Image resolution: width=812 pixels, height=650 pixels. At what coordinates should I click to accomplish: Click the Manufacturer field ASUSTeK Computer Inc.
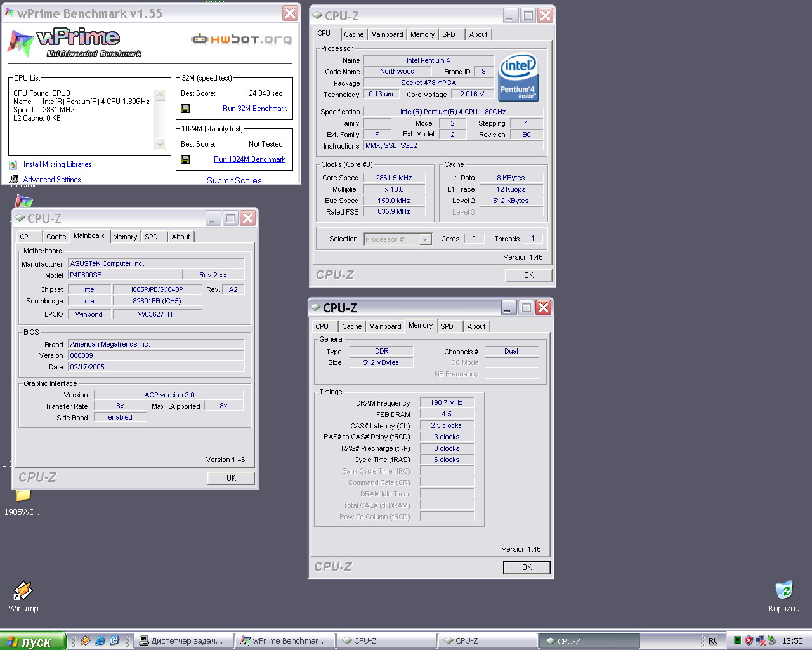pos(156,263)
